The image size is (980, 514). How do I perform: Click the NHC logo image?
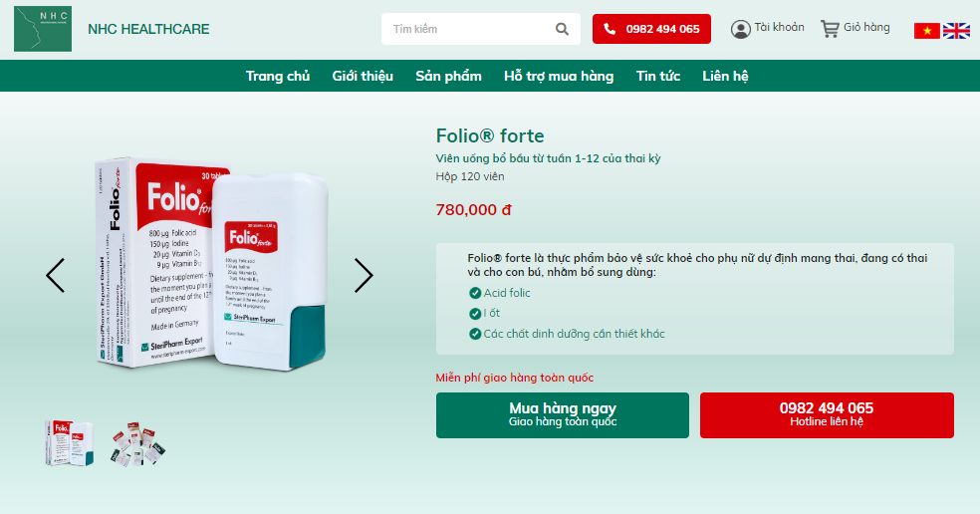tap(43, 29)
